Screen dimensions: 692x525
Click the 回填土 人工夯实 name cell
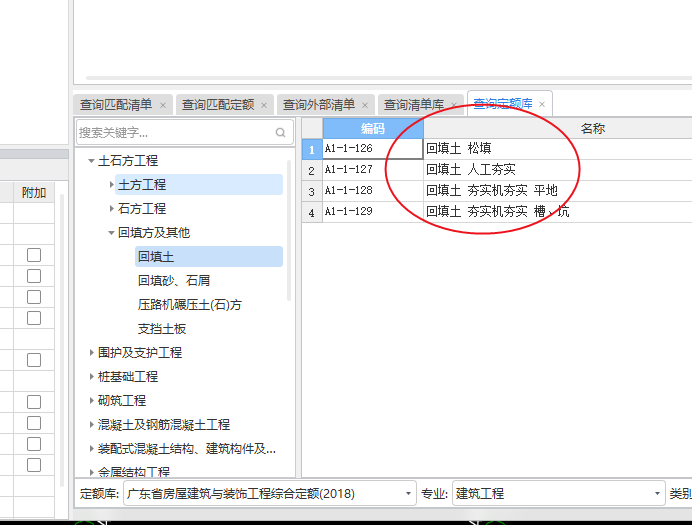[558, 169]
